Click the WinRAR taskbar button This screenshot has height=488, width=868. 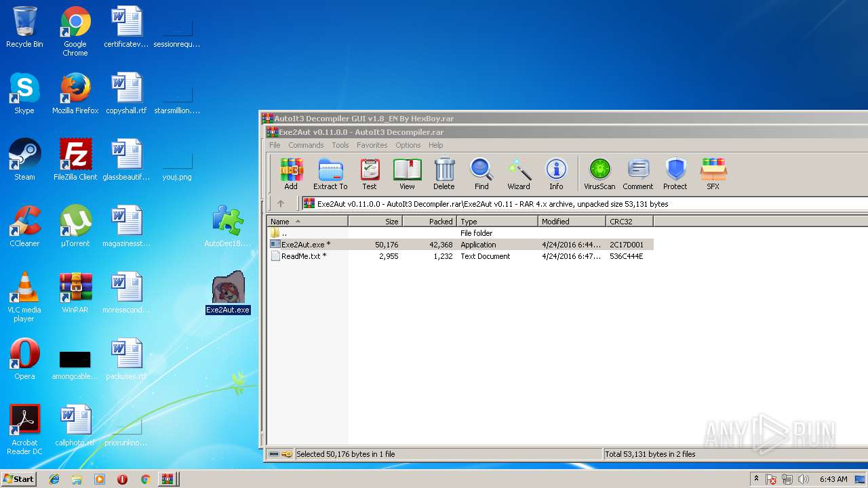(167, 479)
